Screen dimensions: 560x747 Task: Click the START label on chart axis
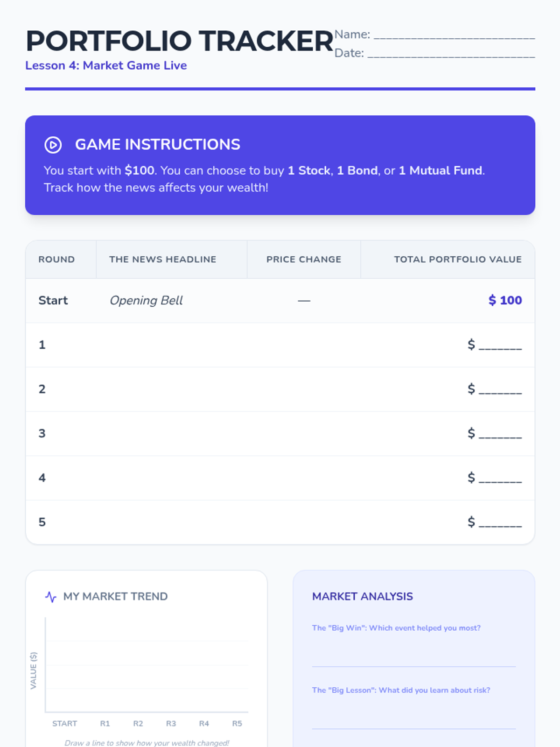pyautogui.click(x=64, y=724)
